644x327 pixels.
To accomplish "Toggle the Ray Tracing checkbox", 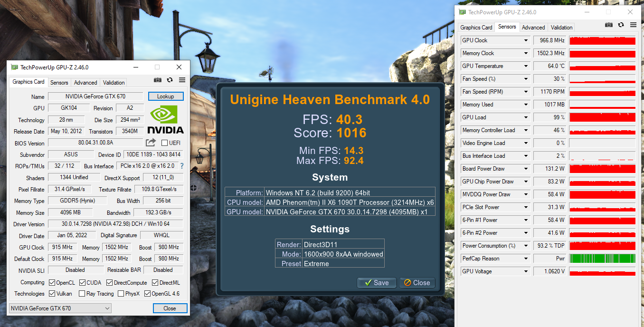I will click(82, 294).
